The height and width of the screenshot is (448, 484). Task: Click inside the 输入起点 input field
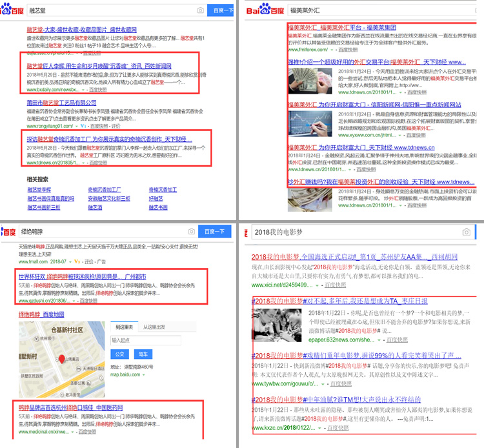point(146,340)
